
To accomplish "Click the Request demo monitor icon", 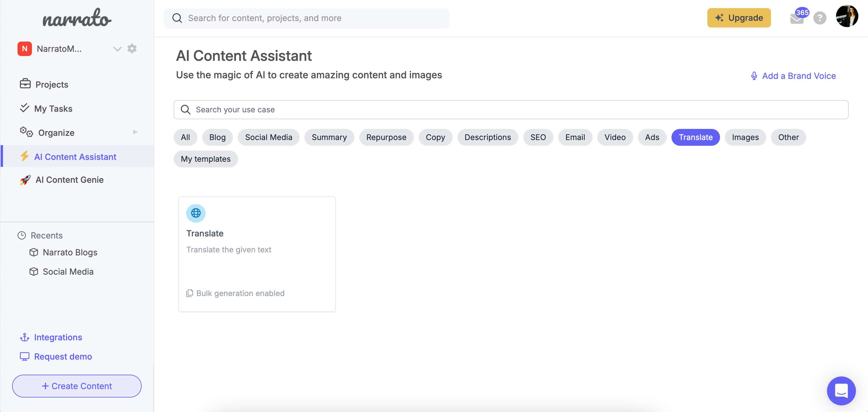I will 25,356.
